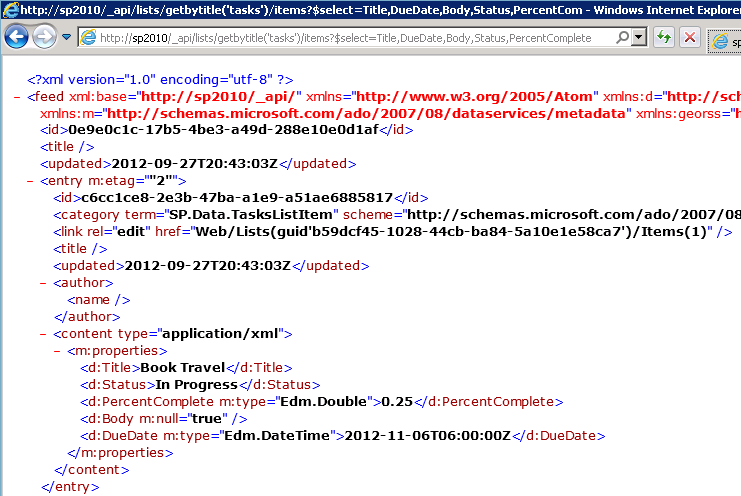Click the closing m:properties tag

tap(121, 453)
